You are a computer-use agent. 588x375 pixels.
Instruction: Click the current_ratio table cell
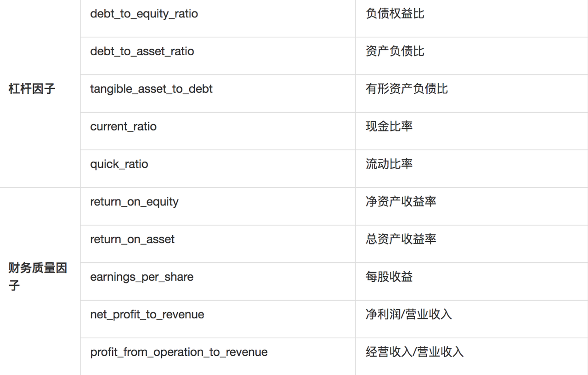coord(123,126)
